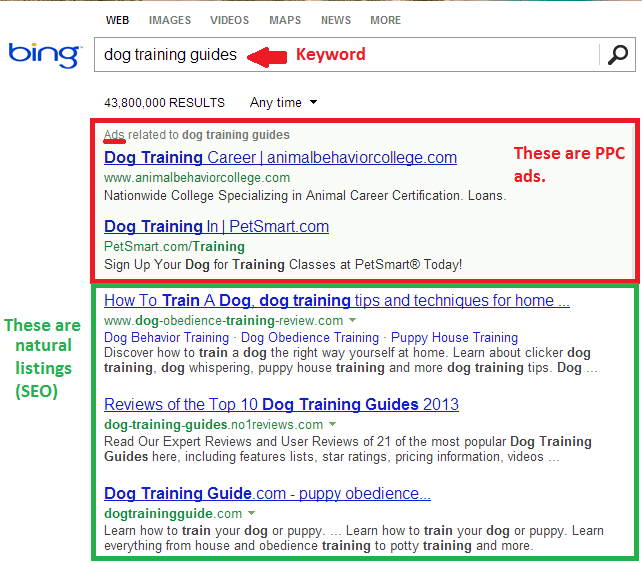Switch to the IMAGES tab
The width and height of the screenshot is (642, 563).
point(170,20)
